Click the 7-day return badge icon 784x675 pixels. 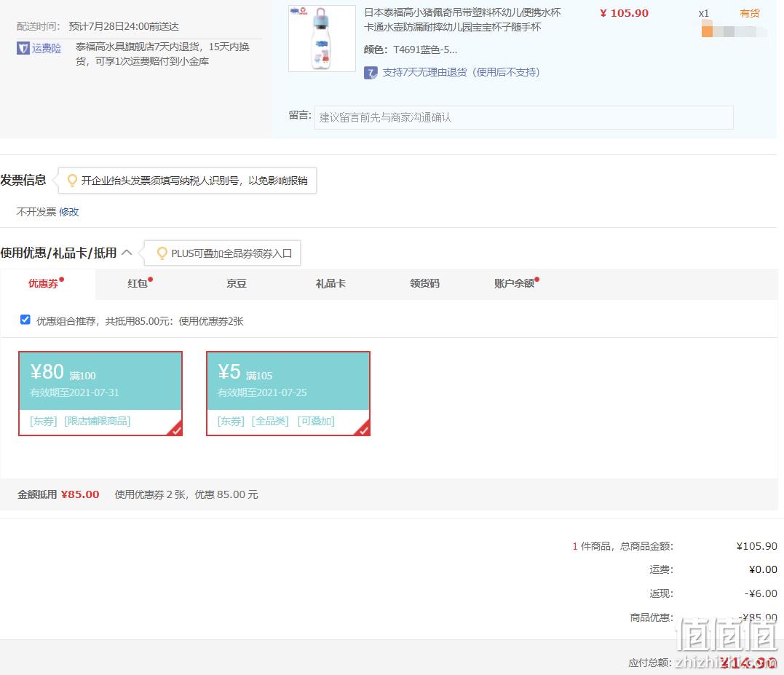pyautogui.click(x=371, y=73)
